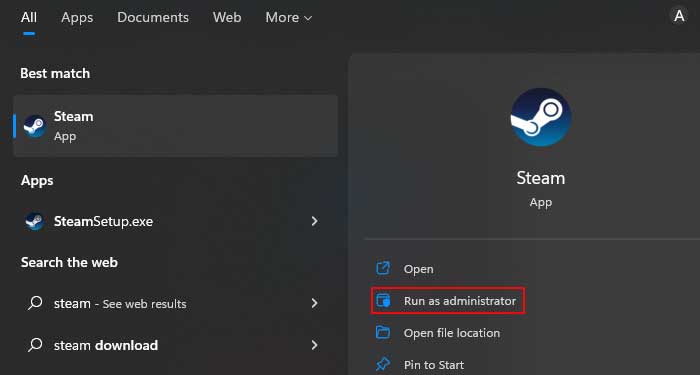700x375 pixels.
Task: Expand the More filter dropdown
Action: pyautogui.click(x=288, y=17)
